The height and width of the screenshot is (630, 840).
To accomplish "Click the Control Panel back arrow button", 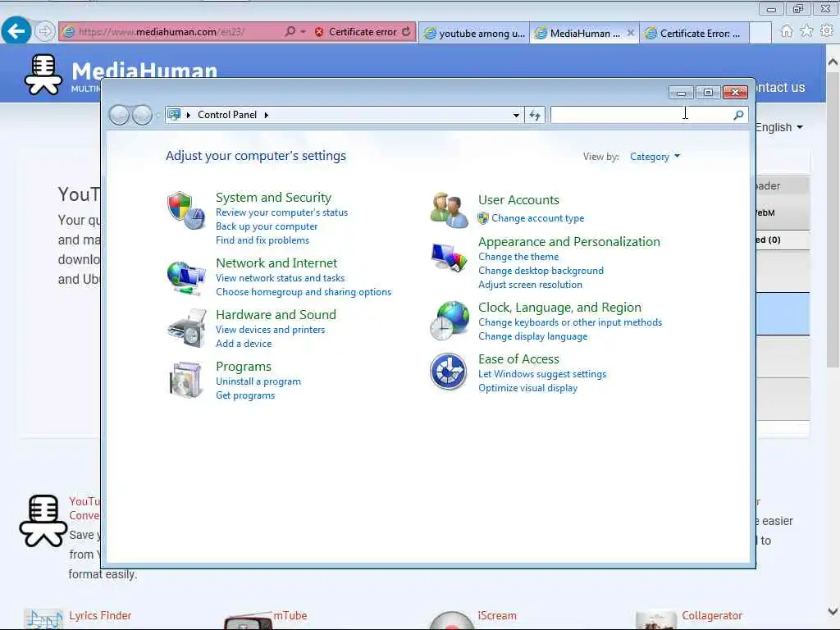I will click(119, 115).
